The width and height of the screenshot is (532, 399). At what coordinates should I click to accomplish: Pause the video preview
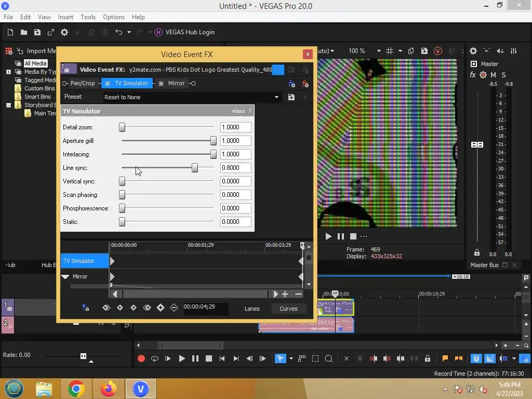341,236
